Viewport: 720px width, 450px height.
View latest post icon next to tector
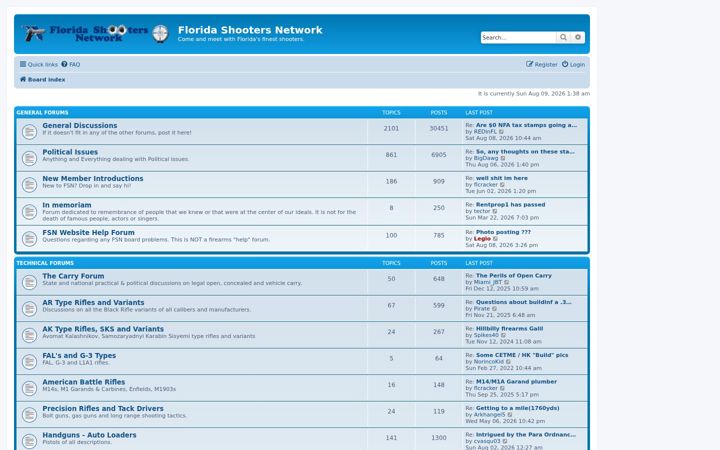tap(495, 211)
